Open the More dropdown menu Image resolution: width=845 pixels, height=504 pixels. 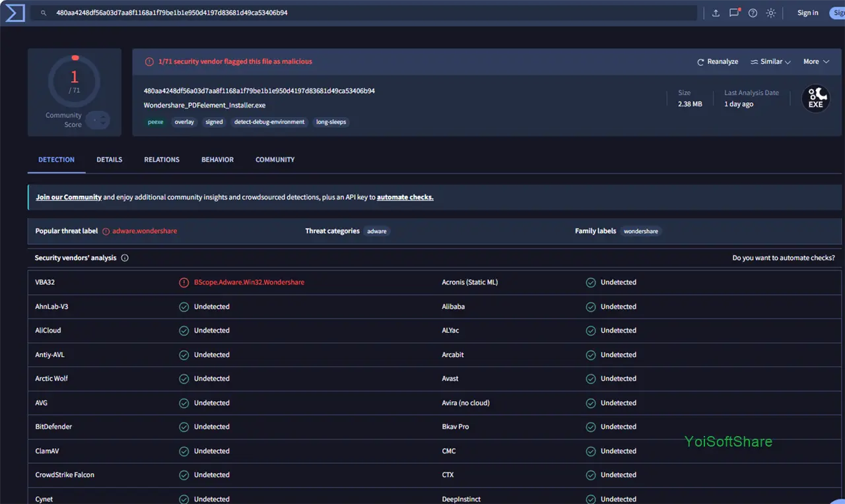(816, 61)
